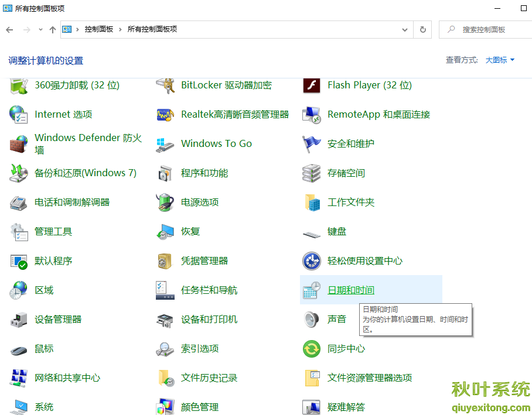Viewport: 532px width, 415px height.
Task: Open the 鼠标 mouse icon
Action: (19, 350)
